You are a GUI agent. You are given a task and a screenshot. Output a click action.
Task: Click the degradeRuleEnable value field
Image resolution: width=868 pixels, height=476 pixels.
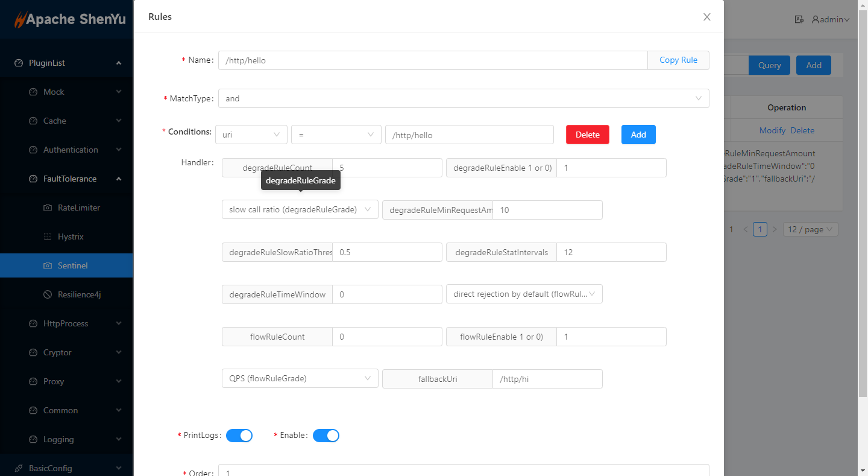tap(611, 168)
